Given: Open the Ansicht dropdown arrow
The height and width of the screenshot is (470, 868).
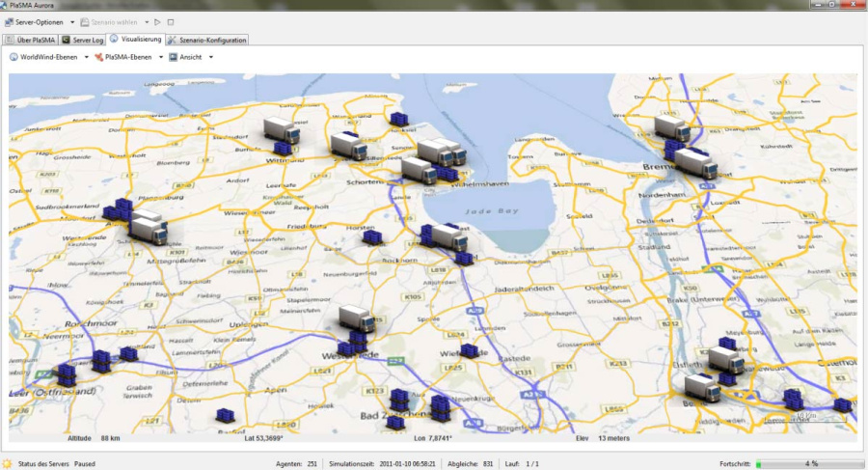Looking at the screenshot, I should [210, 57].
